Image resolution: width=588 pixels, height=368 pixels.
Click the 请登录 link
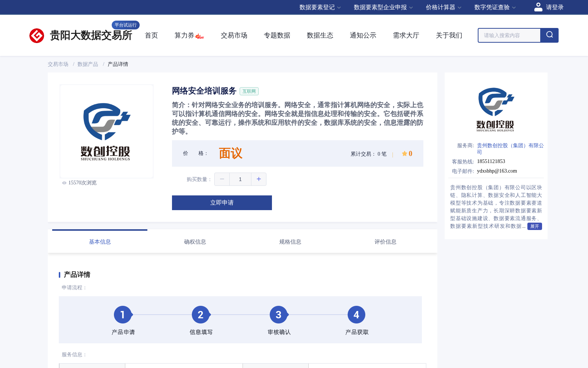tap(555, 7)
